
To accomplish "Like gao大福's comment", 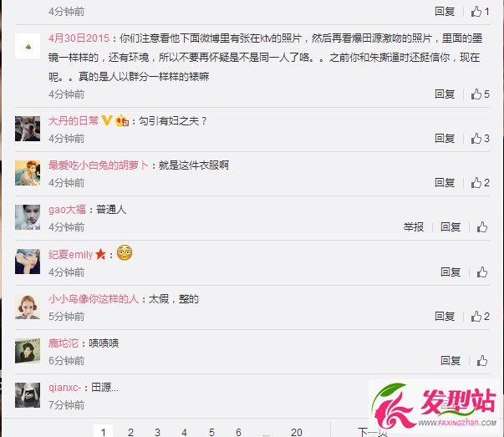I will 481,227.
